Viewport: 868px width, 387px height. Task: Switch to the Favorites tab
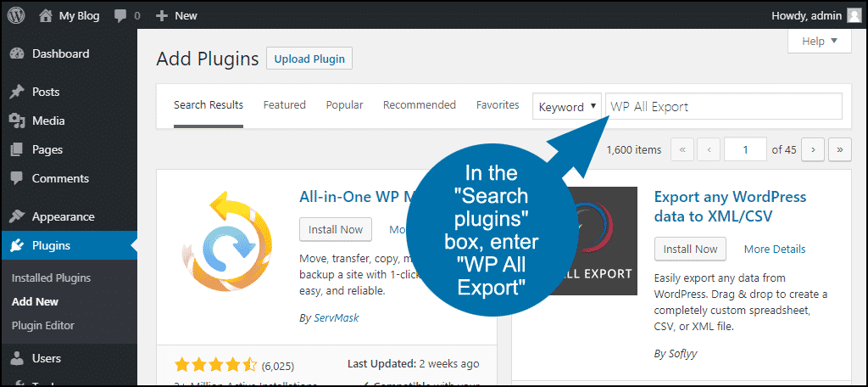click(x=498, y=104)
